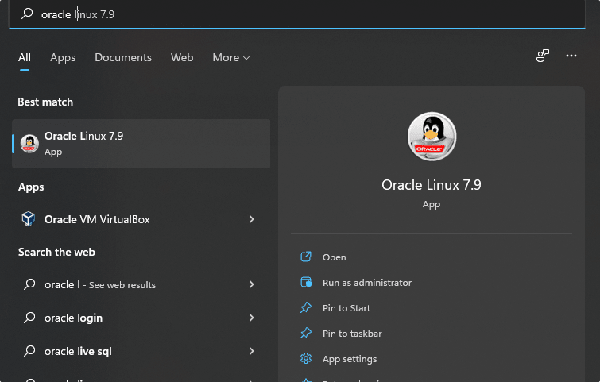
Task: Expand arrow for 'oracle login' suggestion
Action: [x=252, y=318]
